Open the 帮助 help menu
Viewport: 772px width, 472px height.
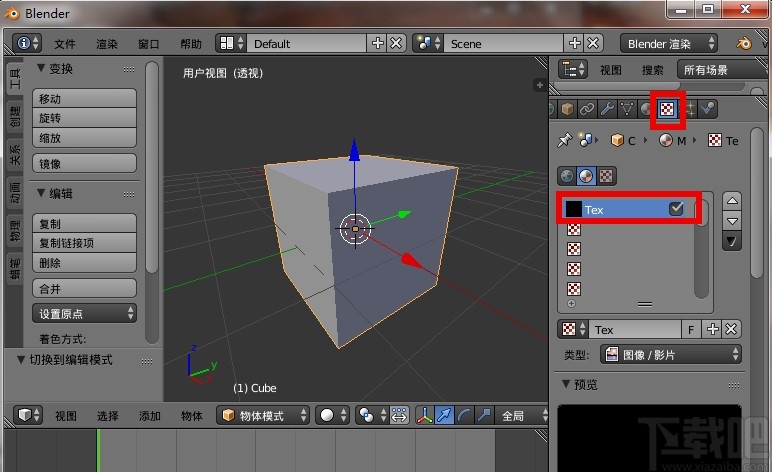point(191,44)
